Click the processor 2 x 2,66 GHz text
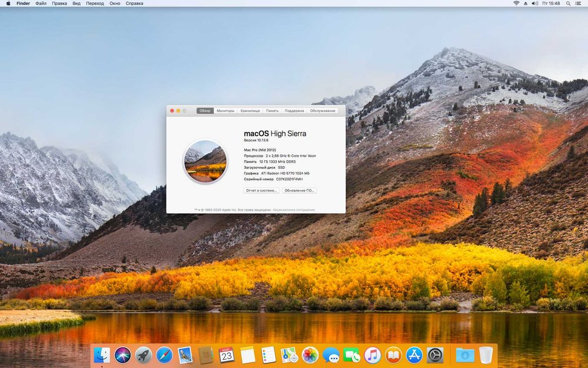 pyautogui.click(x=291, y=156)
